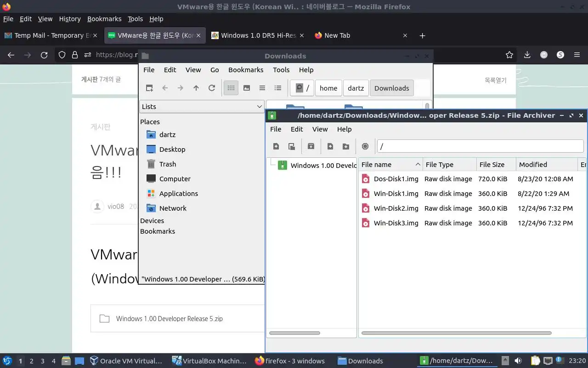Click the forward arrow in Downloads file manager
This screenshot has width=588, height=368.
coord(181,88)
